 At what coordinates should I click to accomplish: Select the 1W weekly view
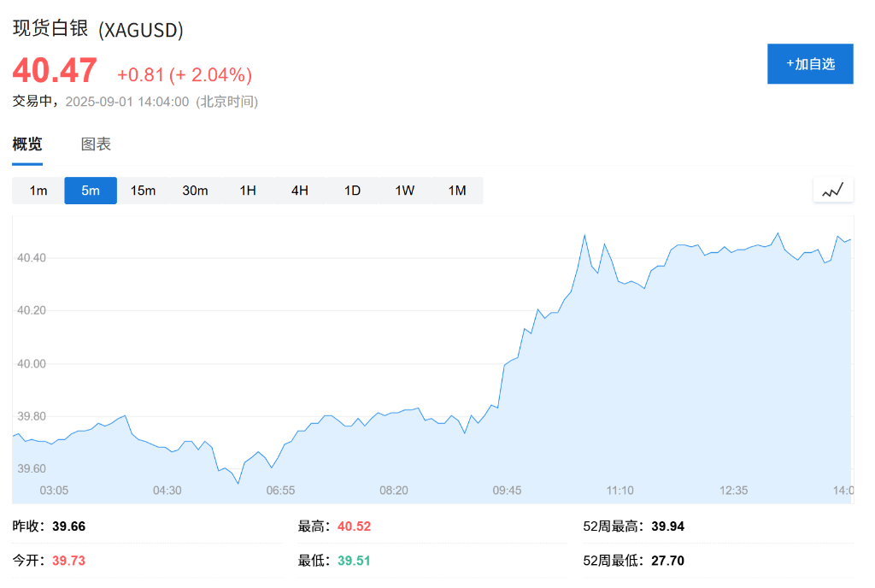coord(404,190)
